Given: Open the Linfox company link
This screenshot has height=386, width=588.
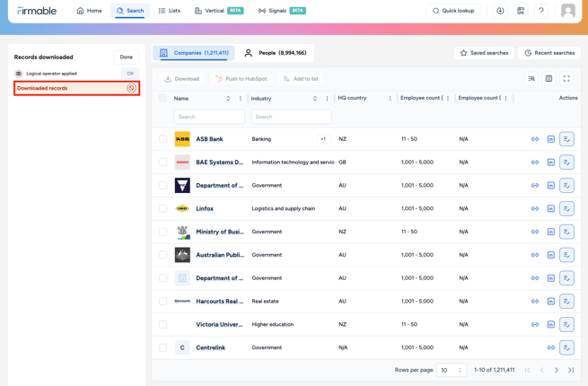Looking at the screenshot, I should (205, 208).
